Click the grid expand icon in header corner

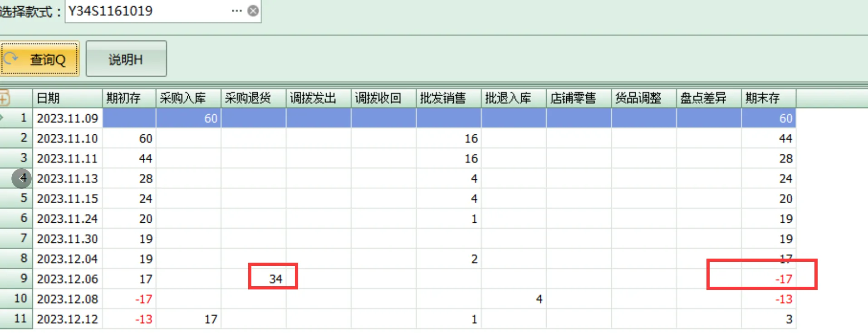pyautogui.click(x=5, y=98)
